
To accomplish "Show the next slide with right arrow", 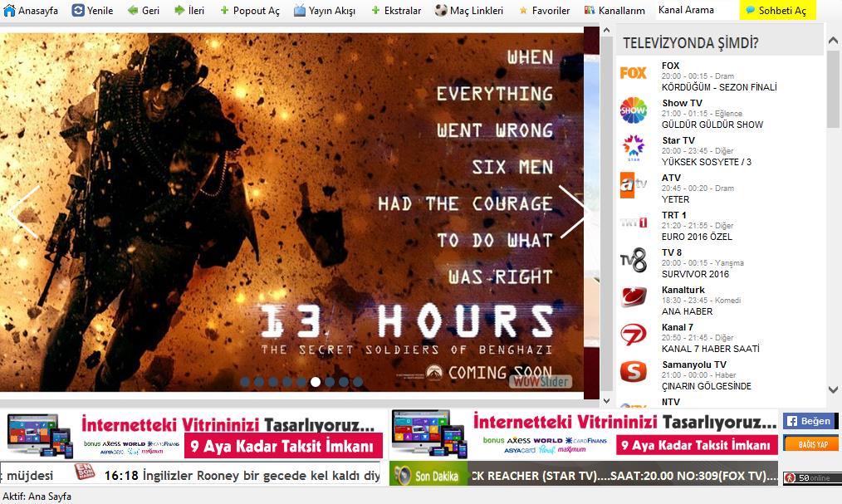I will (572, 211).
